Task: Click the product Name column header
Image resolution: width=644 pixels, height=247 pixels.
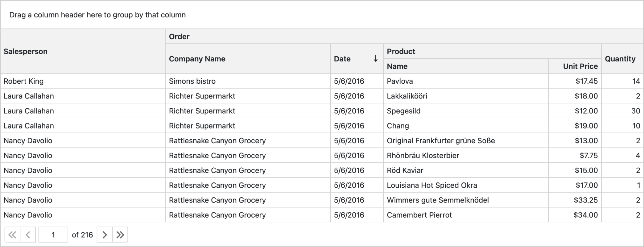Action: tap(397, 66)
